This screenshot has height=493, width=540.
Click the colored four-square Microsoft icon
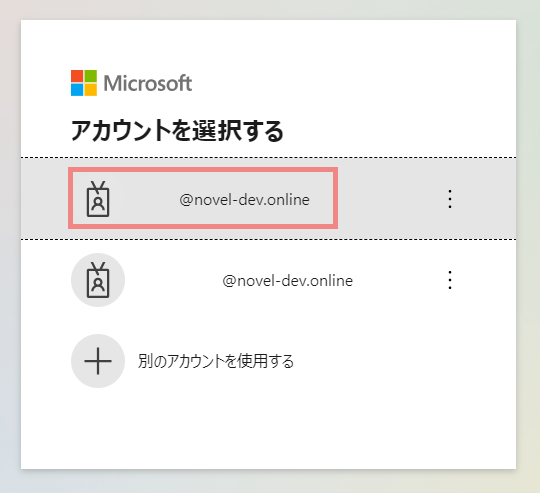(84, 83)
